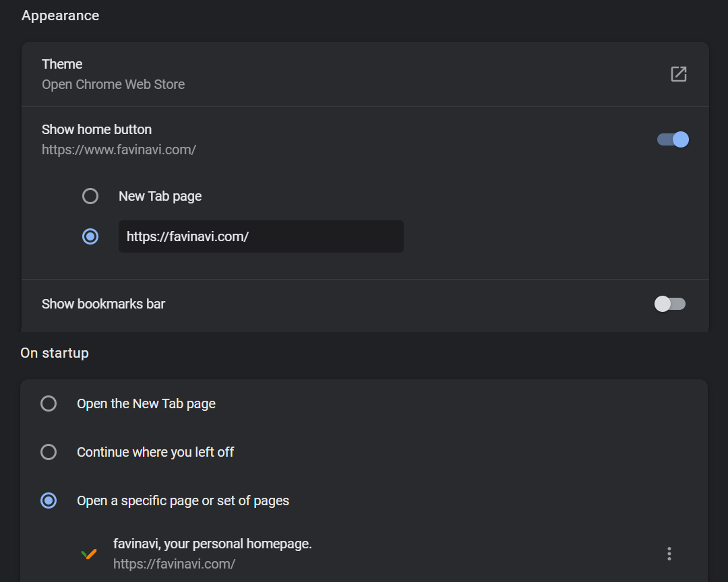
Task: Toggle the Show home button switch
Action: [x=672, y=139]
